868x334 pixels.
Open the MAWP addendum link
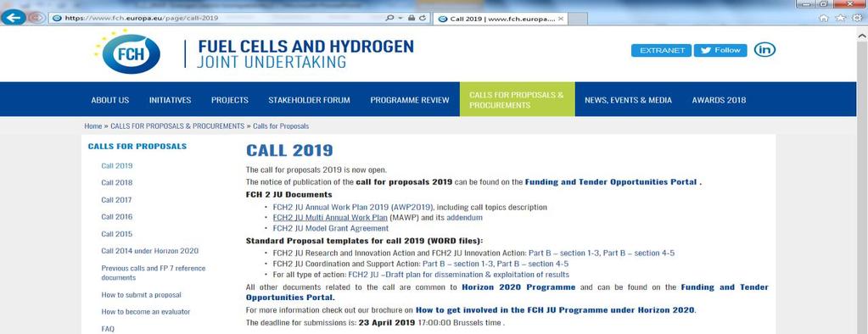pyautogui.click(x=464, y=218)
